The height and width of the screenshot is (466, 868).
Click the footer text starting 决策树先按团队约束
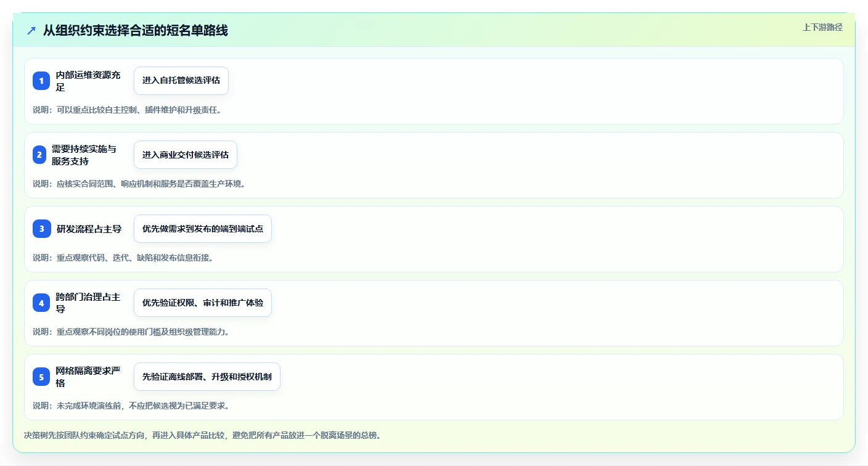203,435
